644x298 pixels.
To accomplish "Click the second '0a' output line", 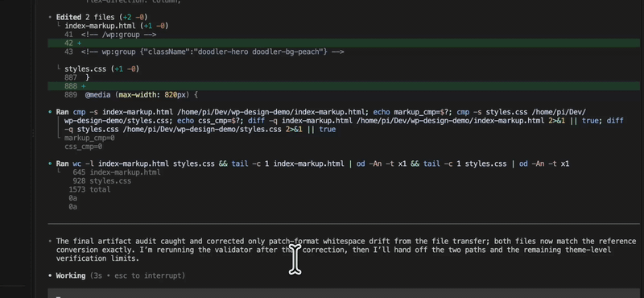I will point(72,207).
